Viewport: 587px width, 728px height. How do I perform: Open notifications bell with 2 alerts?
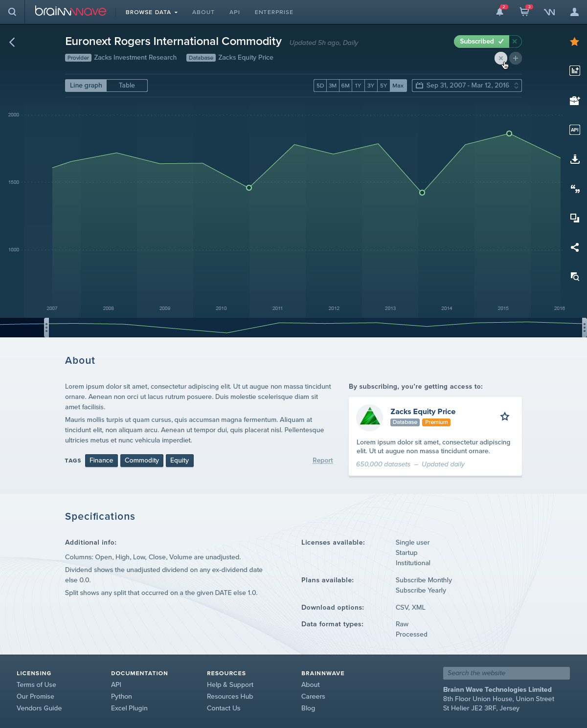tap(500, 12)
